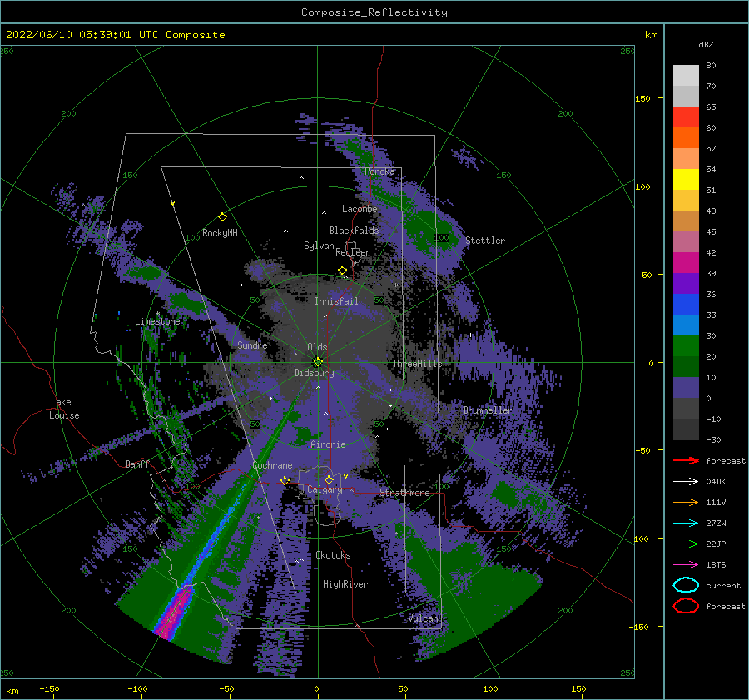This screenshot has width=749, height=700.
Task: Click the Didsbury city label
Action: (314, 373)
